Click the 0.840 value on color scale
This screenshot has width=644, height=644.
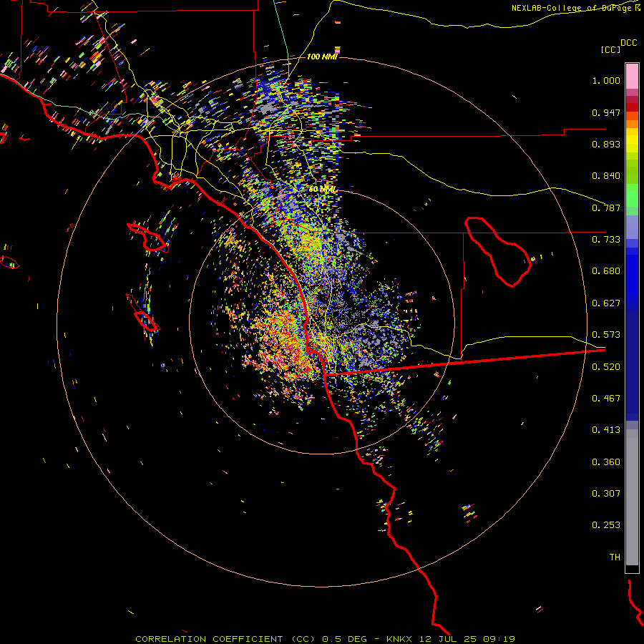tap(606, 176)
